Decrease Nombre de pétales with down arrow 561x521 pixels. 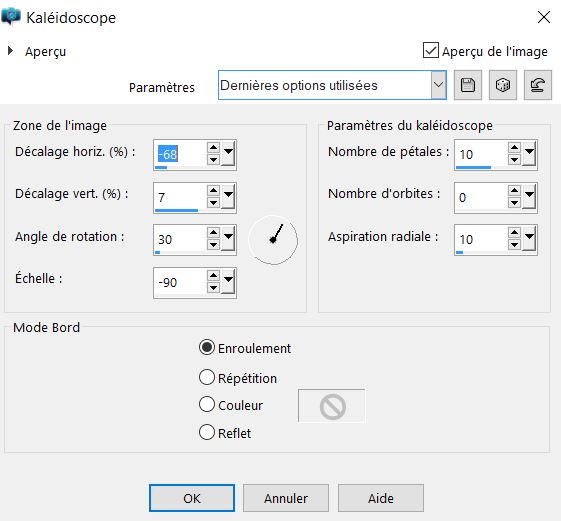514,160
